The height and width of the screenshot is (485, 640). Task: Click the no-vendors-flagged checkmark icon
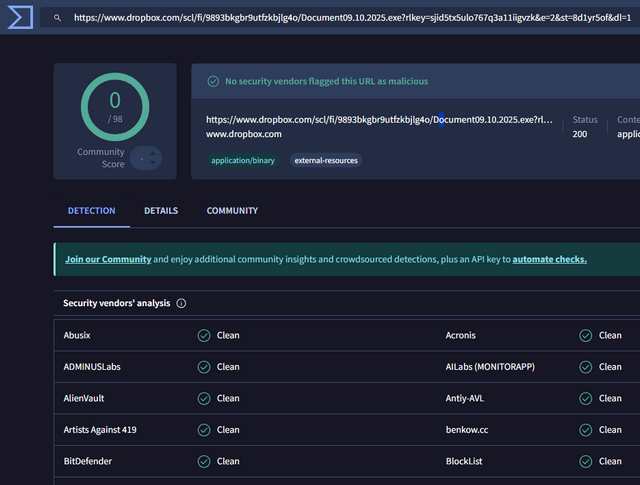[x=213, y=81]
